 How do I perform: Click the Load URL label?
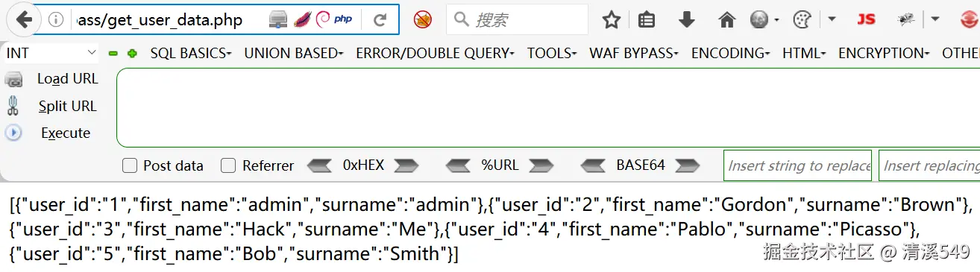click(67, 79)
